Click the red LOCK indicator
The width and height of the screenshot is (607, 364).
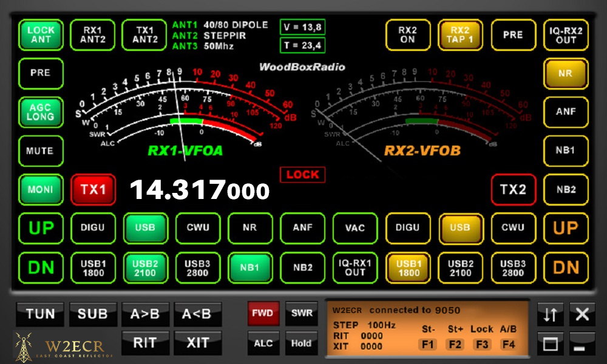[x=302, y=175]
